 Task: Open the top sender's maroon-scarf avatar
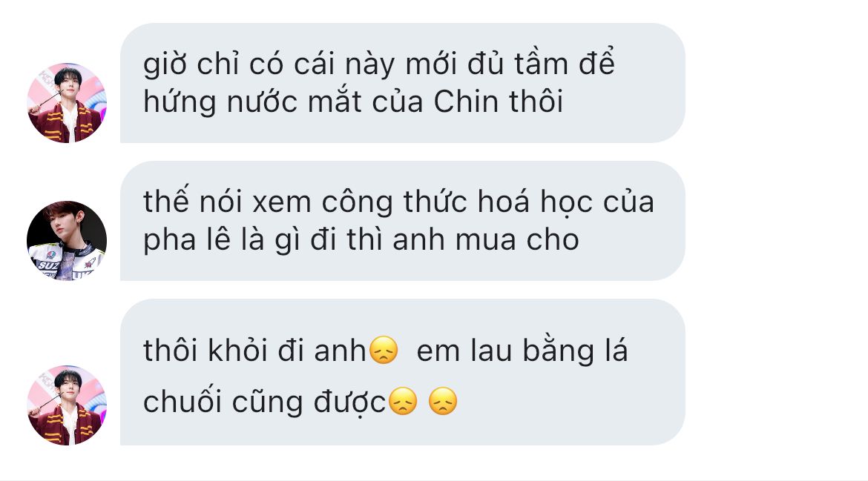point(67,103)
